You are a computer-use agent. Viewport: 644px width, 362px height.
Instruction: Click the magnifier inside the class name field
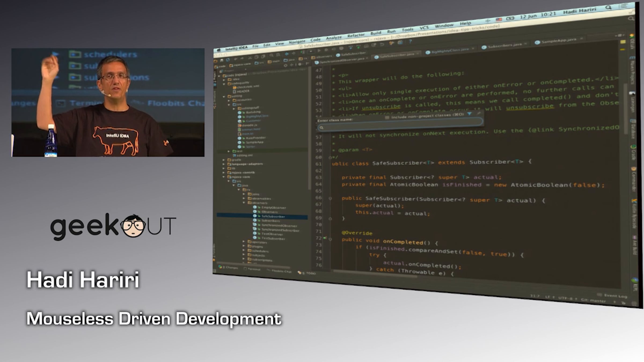(321, 128)
